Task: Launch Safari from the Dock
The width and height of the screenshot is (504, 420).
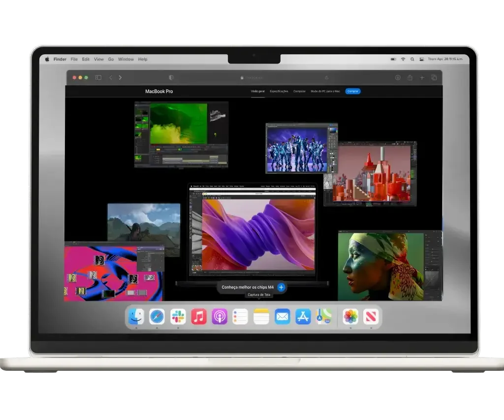Action: pyautogui.click(x=157, y=317)
